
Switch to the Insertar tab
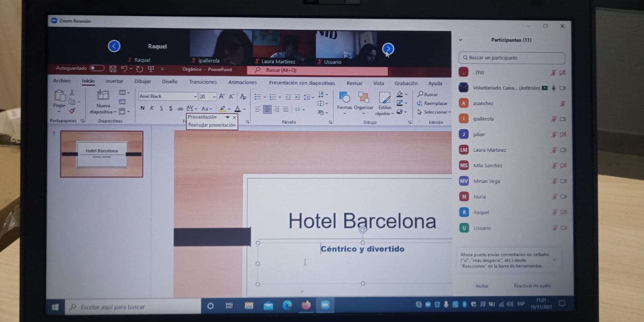point(114,81)
